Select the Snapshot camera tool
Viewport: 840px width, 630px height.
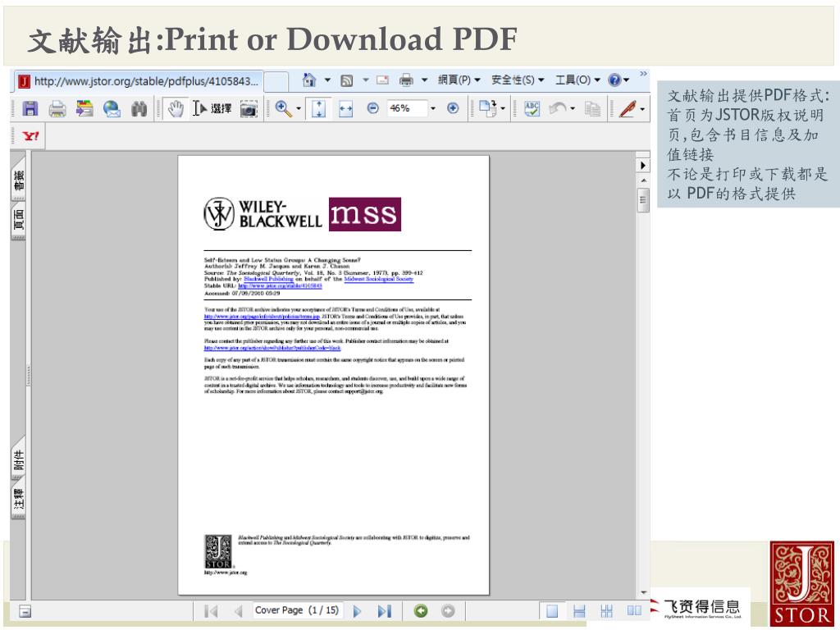(x=249, y=109)
